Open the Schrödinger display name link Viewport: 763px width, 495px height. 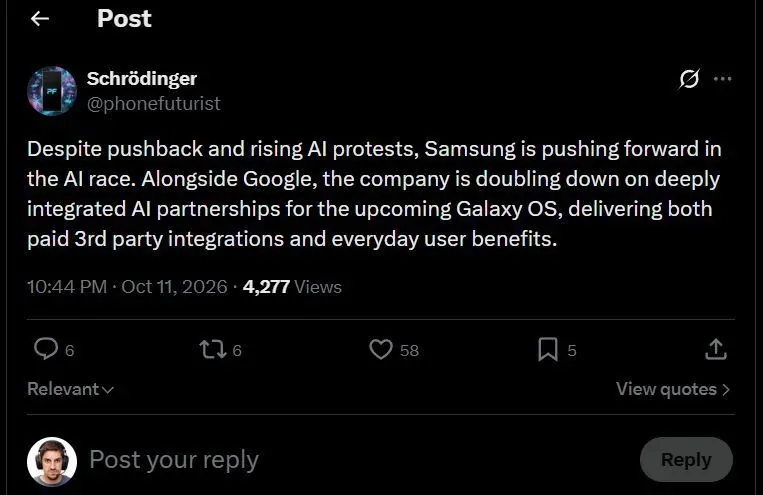[142, 78]
